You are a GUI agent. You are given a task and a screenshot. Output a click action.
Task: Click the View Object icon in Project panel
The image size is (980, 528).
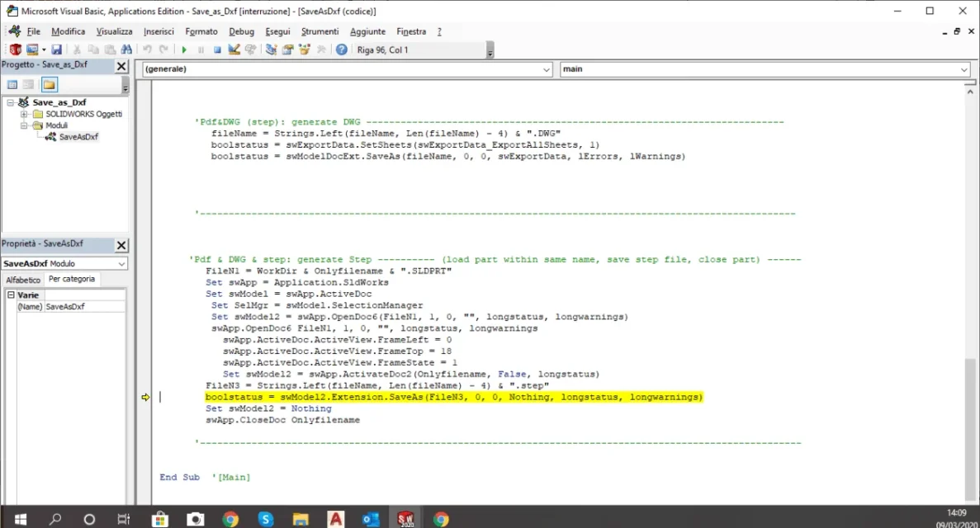[28, 84]
